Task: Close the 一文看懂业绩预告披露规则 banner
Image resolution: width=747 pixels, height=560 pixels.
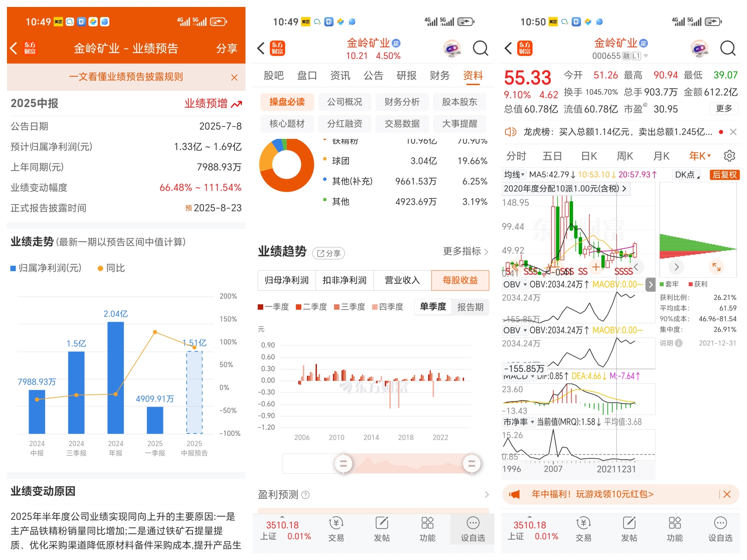Action: pyautogui.click(x=234, y=77)
